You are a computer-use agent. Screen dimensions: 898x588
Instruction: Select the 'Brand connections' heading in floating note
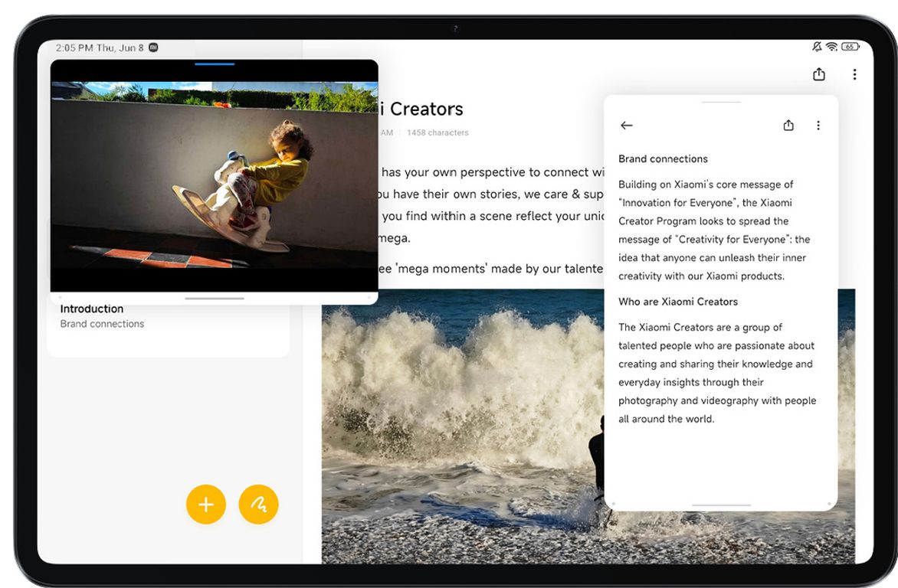click(x=664, y=159)
